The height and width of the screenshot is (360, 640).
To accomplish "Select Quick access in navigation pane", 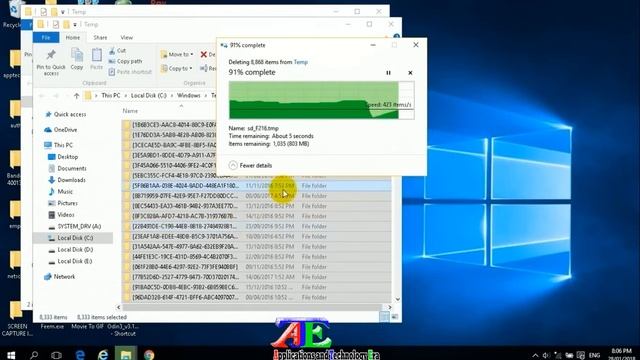I will point(65,114).
